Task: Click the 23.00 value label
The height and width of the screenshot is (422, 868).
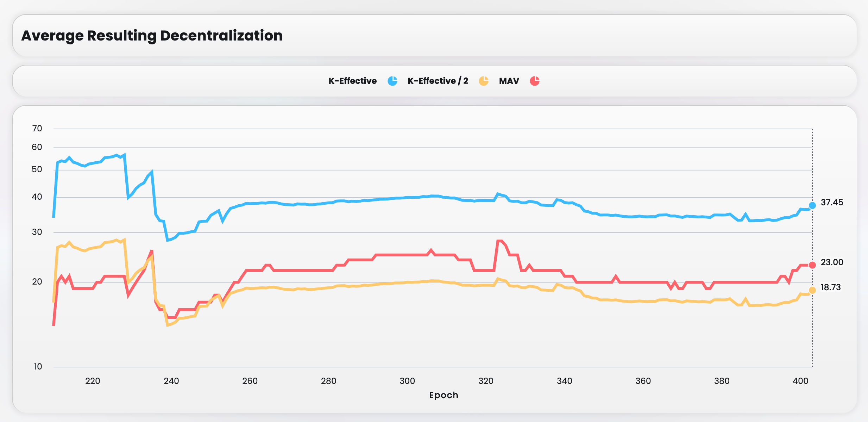Action: click(x=832, y=262)
